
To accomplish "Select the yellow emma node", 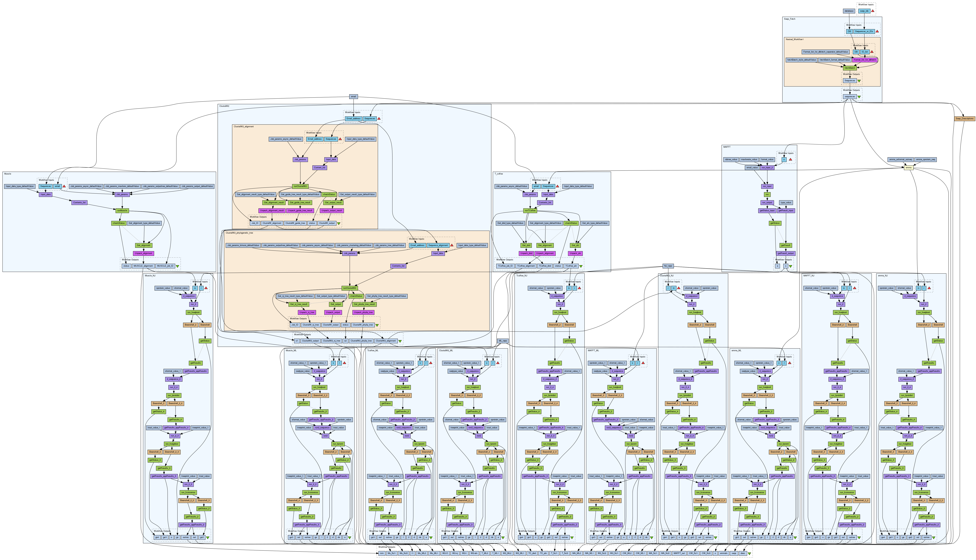I will [908, 168].
